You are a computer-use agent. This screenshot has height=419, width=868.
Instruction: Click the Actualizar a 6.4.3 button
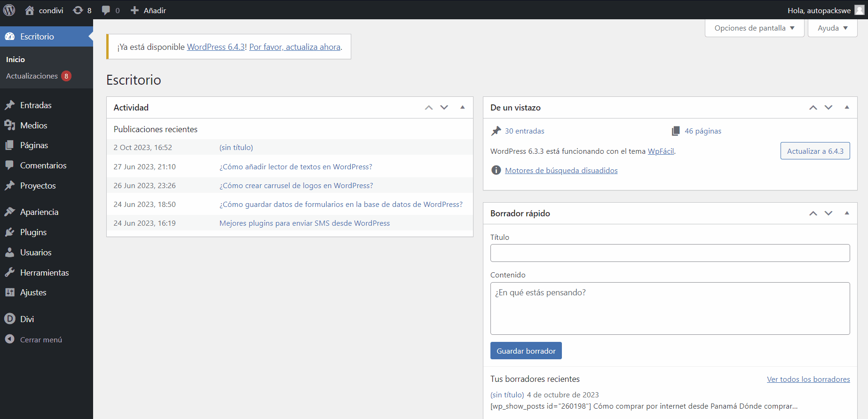815,151
